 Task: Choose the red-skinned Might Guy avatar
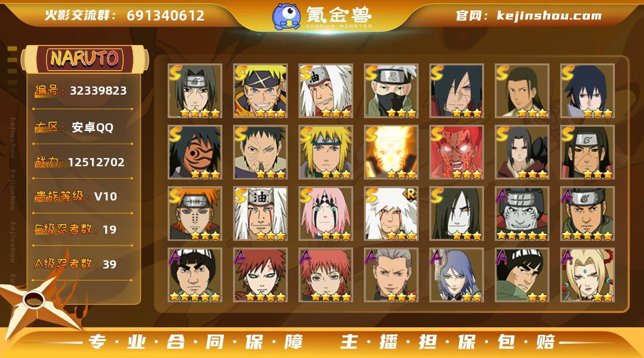pos(456,152)
